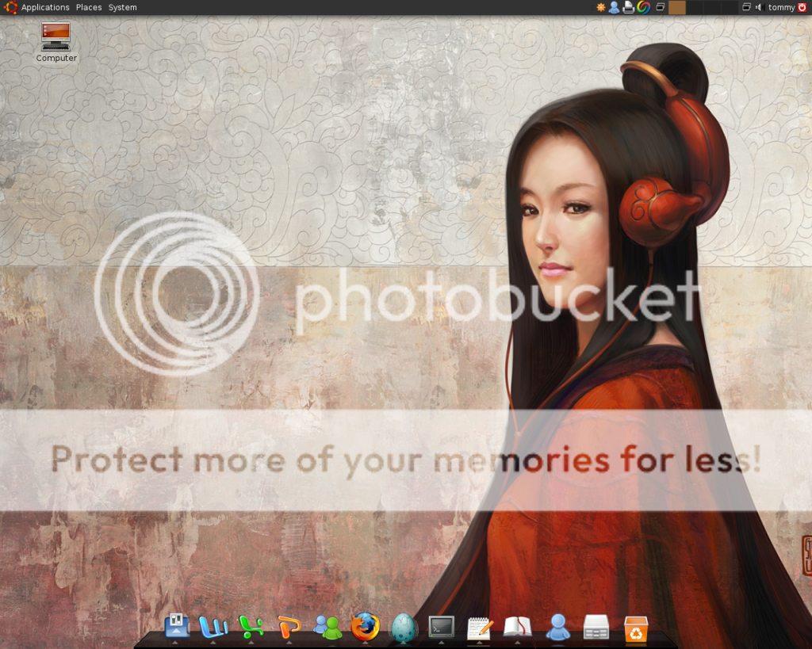Open the gray file drawer dock icon

pyautogui.click(x=596, y=627)
